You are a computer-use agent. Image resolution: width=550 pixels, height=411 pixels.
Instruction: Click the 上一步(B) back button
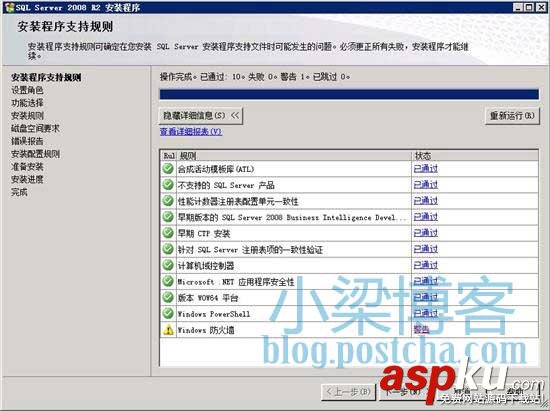click(x=348, y=392)
